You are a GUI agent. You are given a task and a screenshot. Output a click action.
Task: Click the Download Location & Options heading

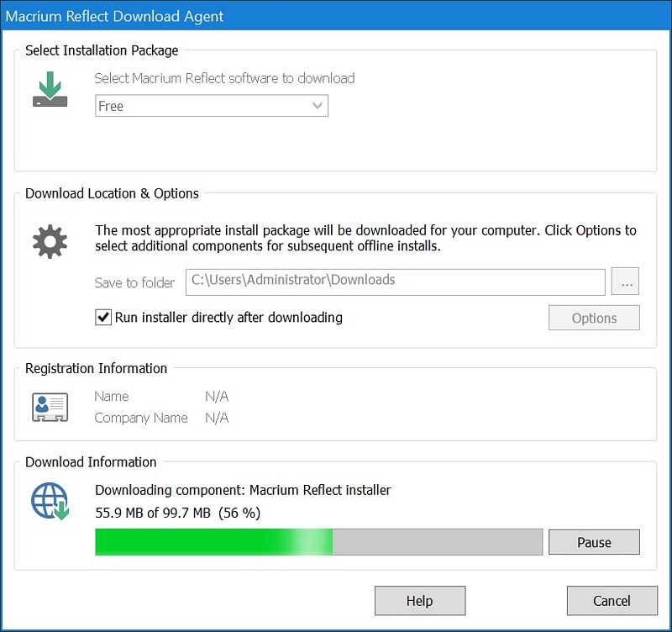112,193
